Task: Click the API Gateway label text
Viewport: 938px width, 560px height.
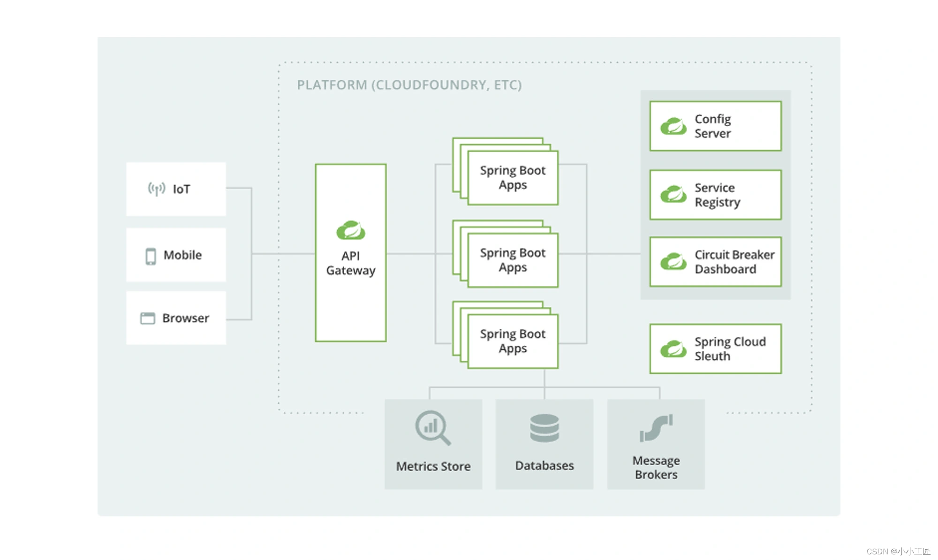Action: tap(351, 263)
